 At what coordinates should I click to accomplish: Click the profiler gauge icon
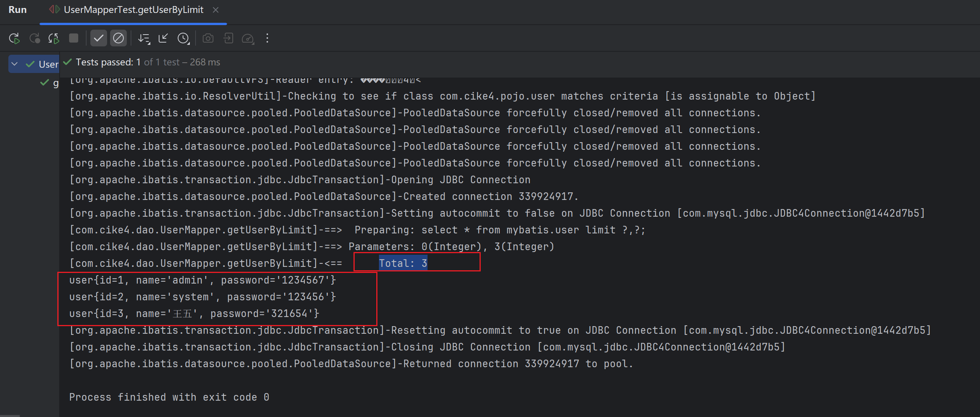248,38
